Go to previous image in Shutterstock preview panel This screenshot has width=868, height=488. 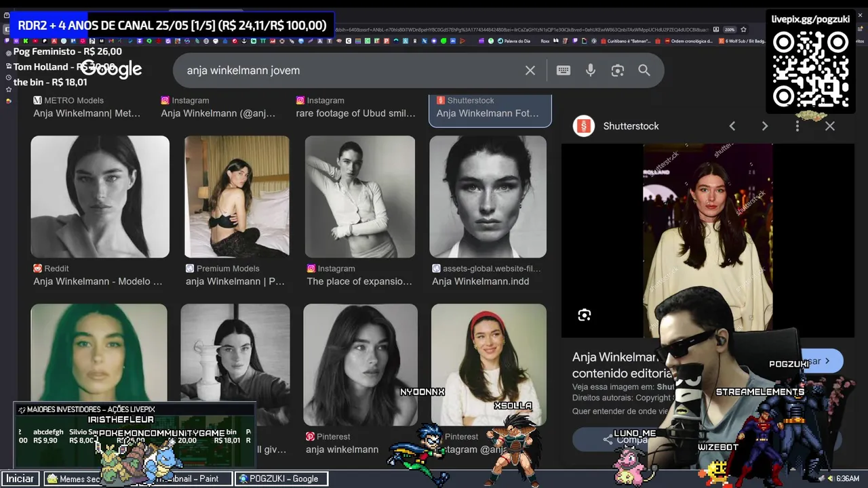pyautogui.click(x=732, y=126)
